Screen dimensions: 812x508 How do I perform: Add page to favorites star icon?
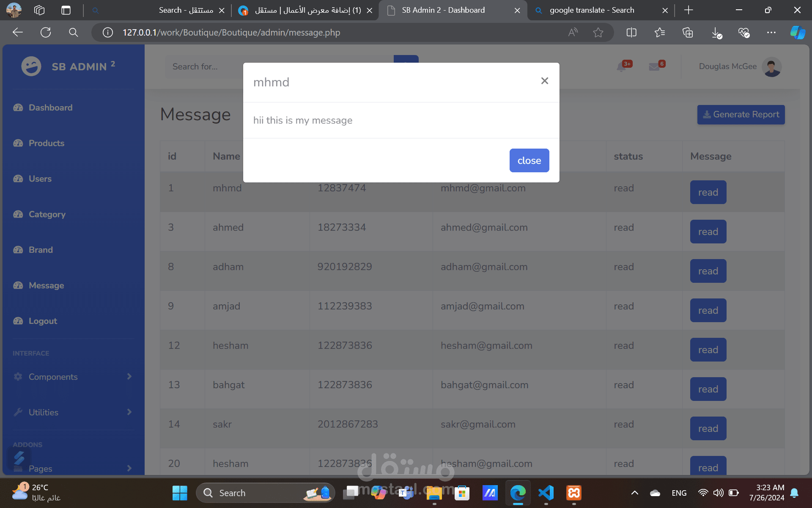598,33
